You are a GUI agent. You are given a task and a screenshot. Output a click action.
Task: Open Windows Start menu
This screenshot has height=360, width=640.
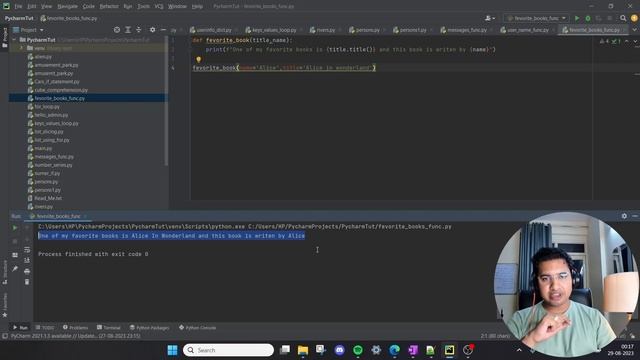(172, 350)
